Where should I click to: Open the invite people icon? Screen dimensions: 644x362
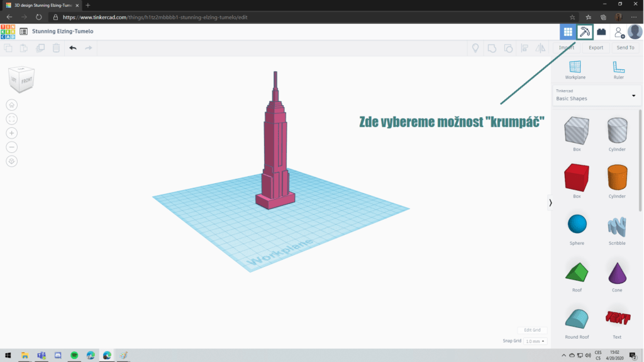[619, 31]
